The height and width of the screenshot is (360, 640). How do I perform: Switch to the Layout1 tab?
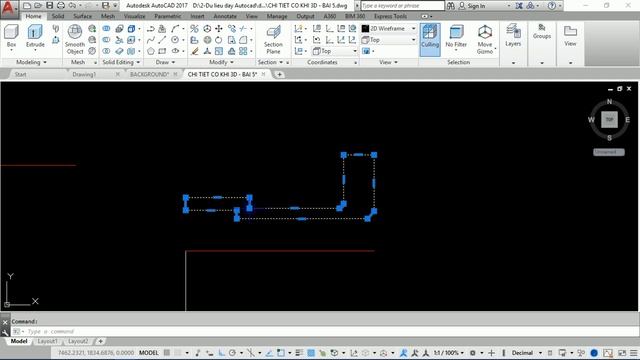(47, 341)
